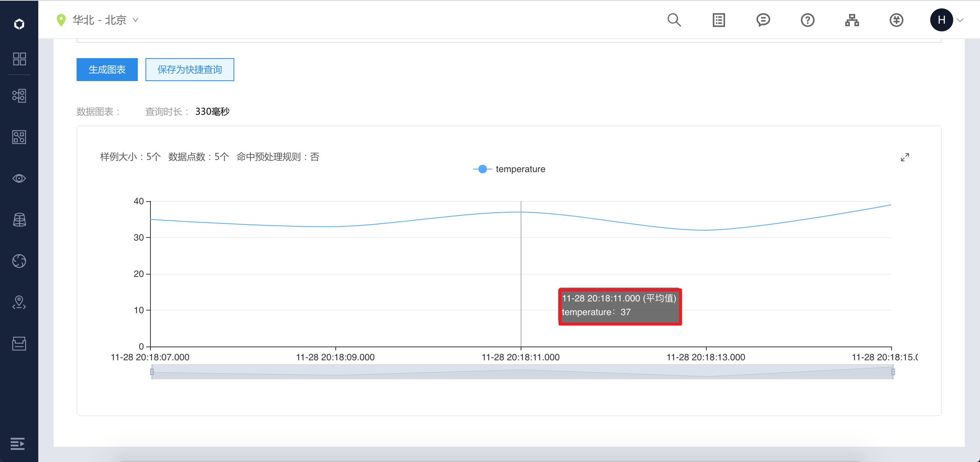Expand the sidebar menu at bottom
Image resolution: width=980 pixels, height=462 pixels.
point(18,444)
